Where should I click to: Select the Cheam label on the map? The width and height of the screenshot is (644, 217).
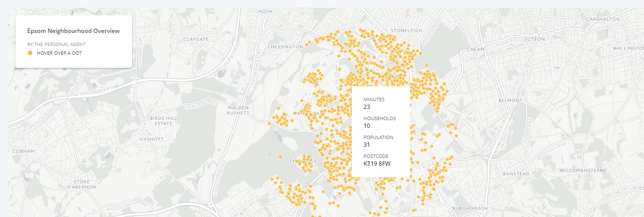(475, 49)
